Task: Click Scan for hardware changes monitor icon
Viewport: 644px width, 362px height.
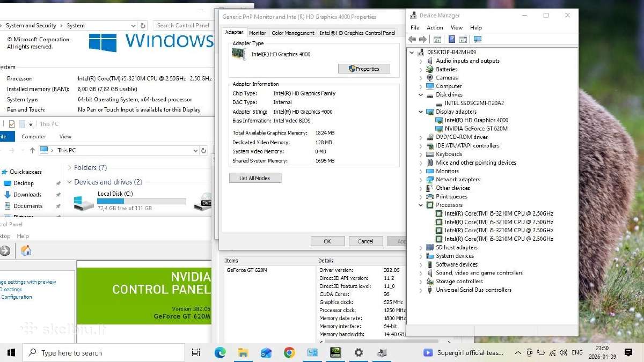Action: 478,40
